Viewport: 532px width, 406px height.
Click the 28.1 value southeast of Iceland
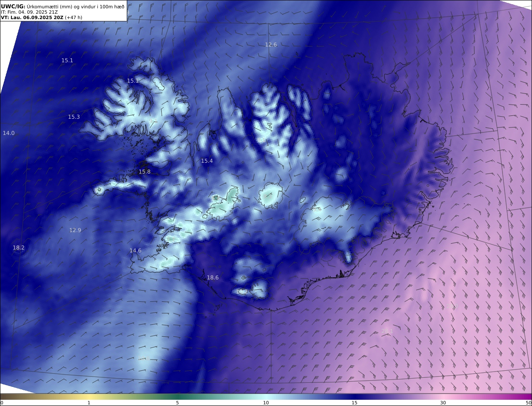pos(387,331)
